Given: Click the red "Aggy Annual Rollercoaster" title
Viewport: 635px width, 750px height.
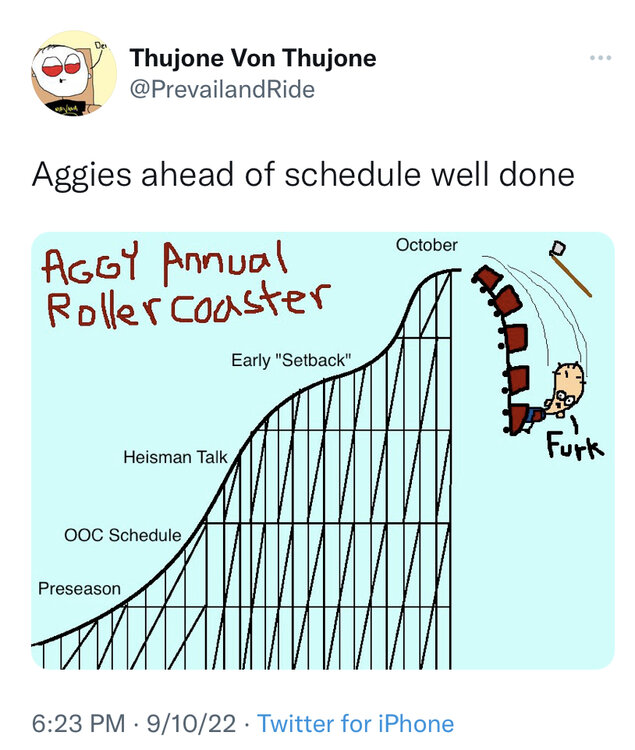Looking at the screenshot, I should click(185, 285).
